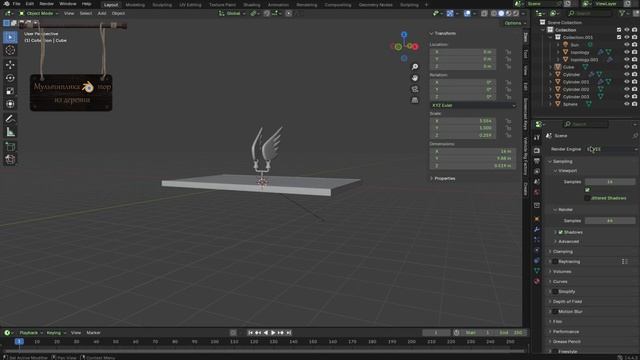Open the Object properties orange square tab
This screenshot has height=360, width=640.
point(537,219)
